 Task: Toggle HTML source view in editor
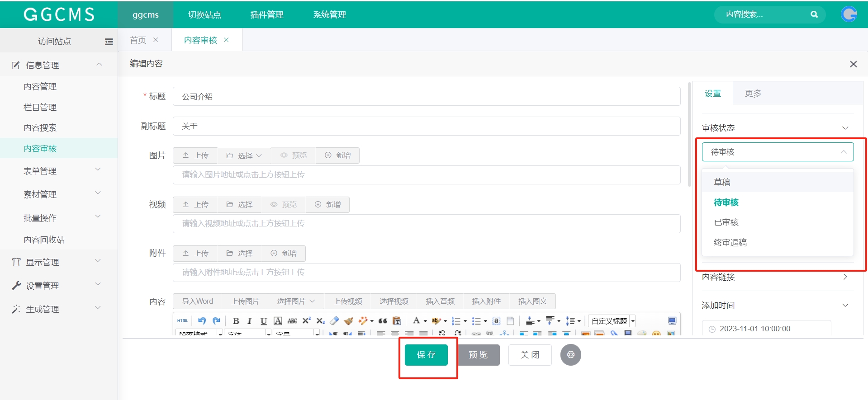[183, 321]
